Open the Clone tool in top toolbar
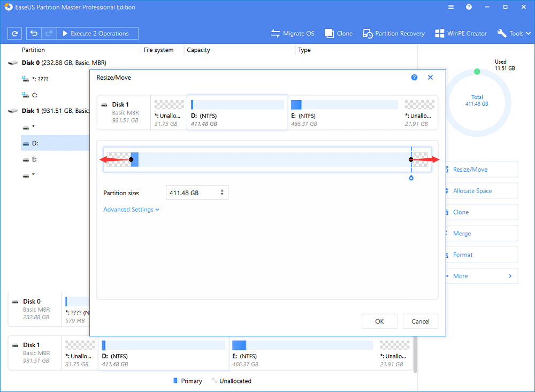 coord(339,33)
